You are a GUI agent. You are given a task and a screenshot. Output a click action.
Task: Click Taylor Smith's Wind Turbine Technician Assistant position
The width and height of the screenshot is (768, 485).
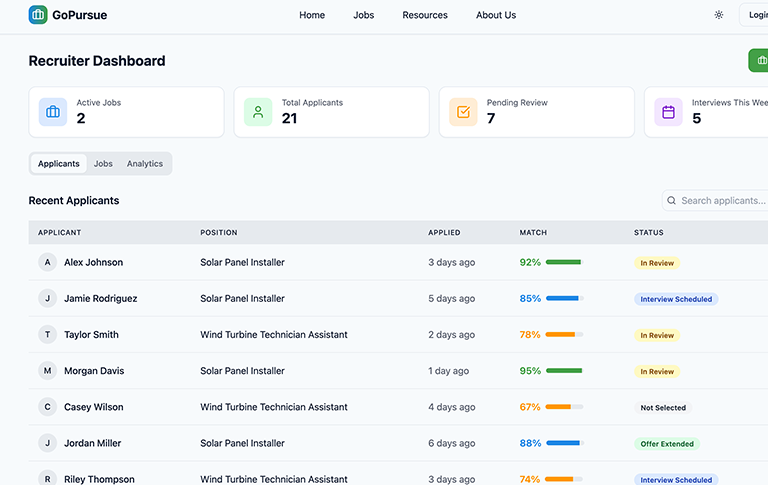pos(274,335)
